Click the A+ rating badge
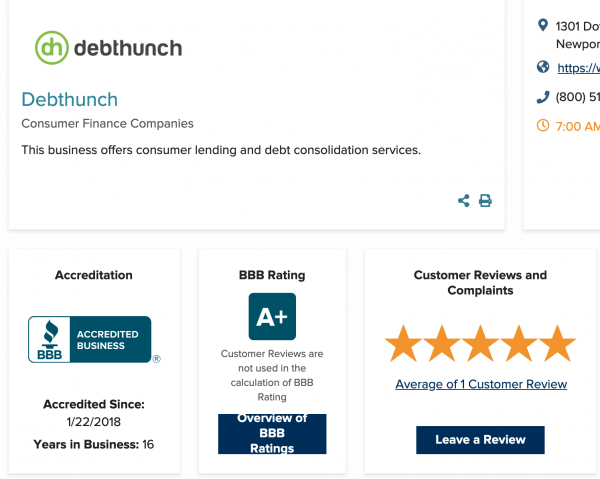The width and height of the screenshot is (600, 479). (272, 317)
